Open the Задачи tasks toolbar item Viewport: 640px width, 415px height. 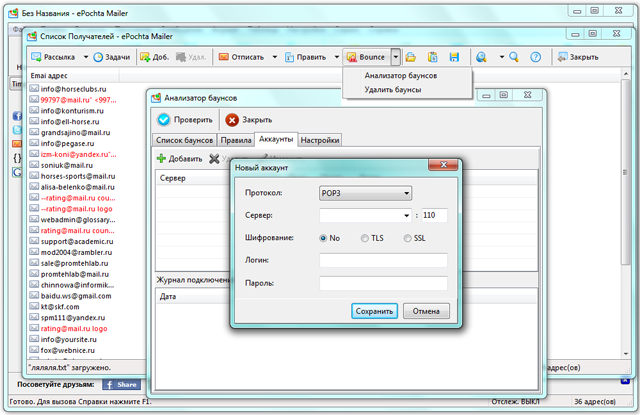point(111,57)
